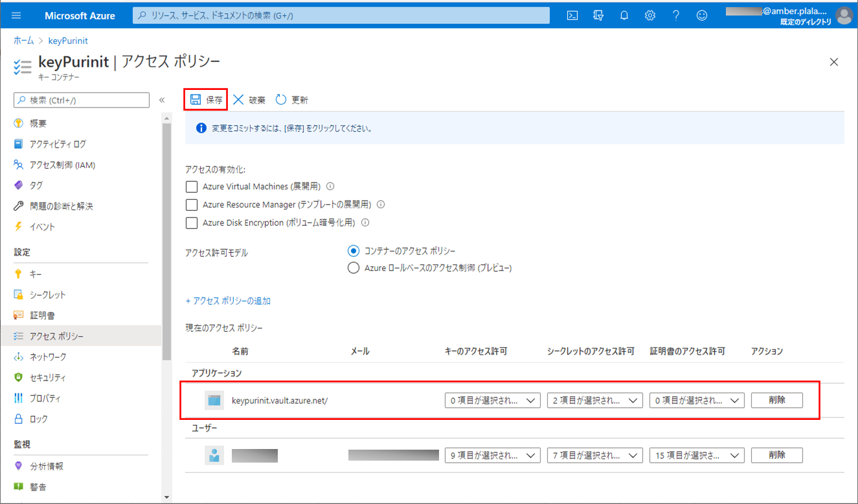Expand certificate permissions dropdown for keypurinit application

click(x=697, y=400)
